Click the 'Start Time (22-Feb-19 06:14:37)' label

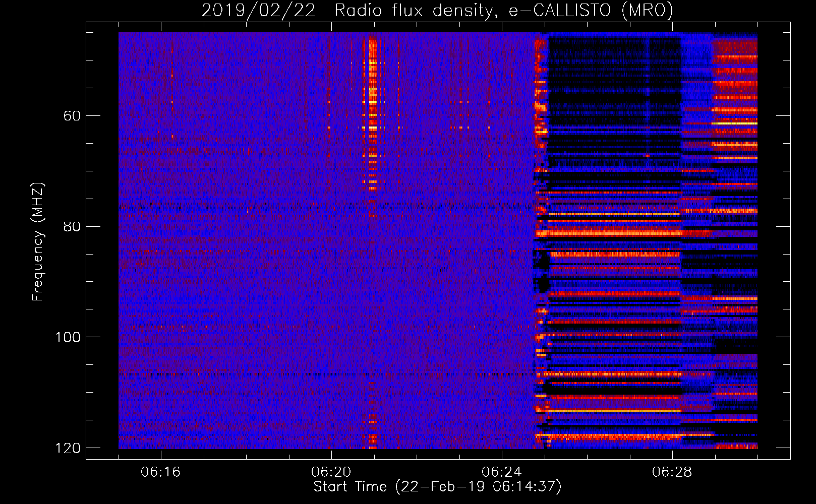[x=437, y=487]
